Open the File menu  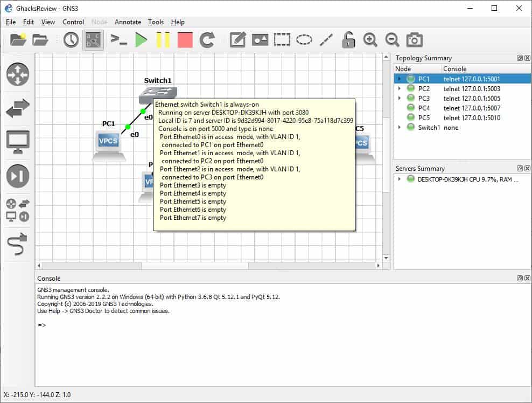(11, 22)
